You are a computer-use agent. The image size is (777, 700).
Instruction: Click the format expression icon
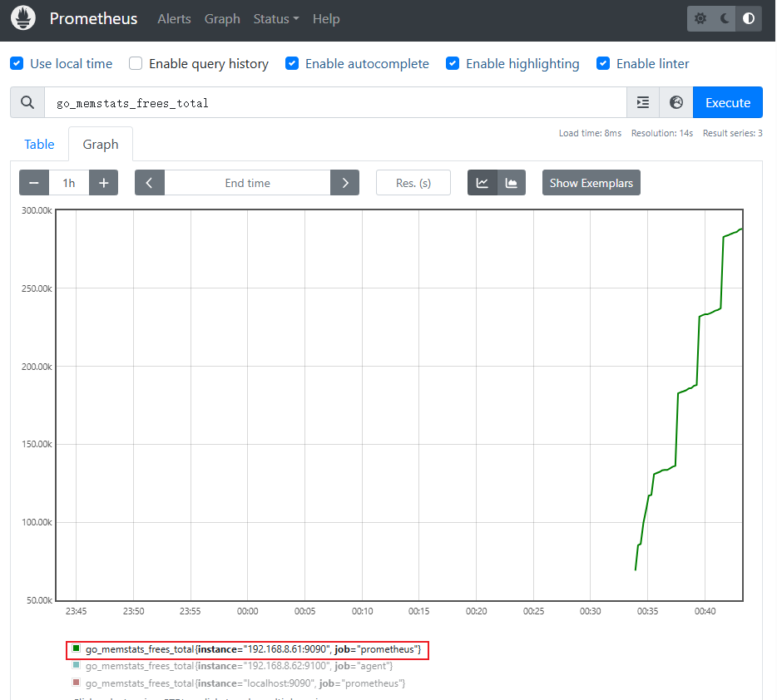tap(643, 102)
